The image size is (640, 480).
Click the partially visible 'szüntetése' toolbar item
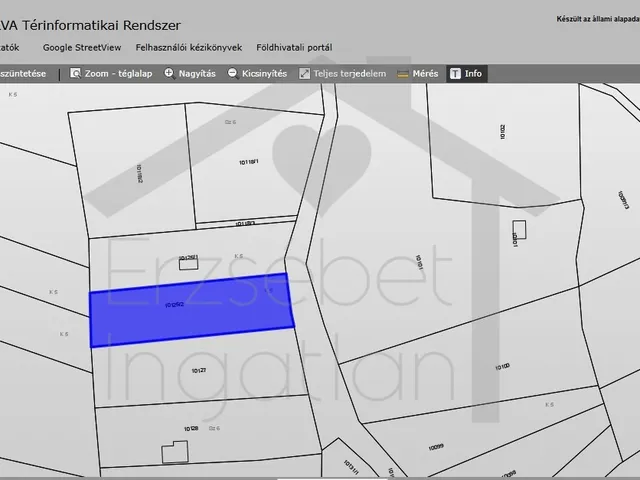pyautogui.click(x=23, y=73)
